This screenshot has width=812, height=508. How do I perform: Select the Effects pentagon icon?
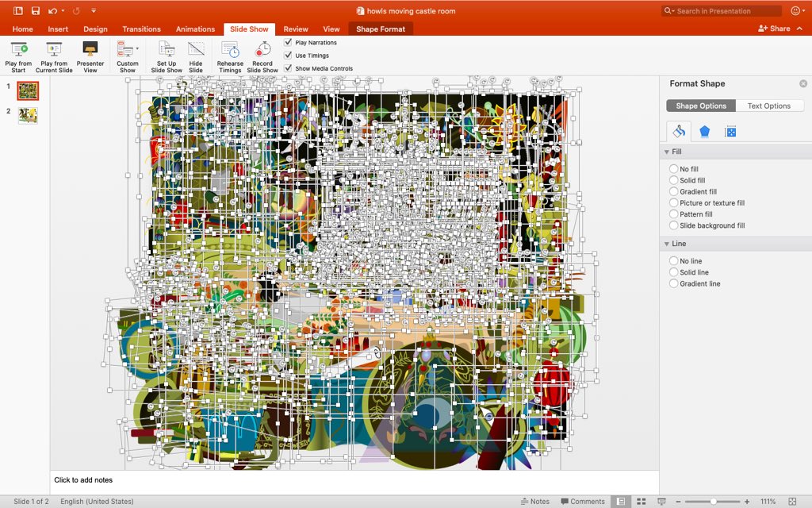(704, 132)
